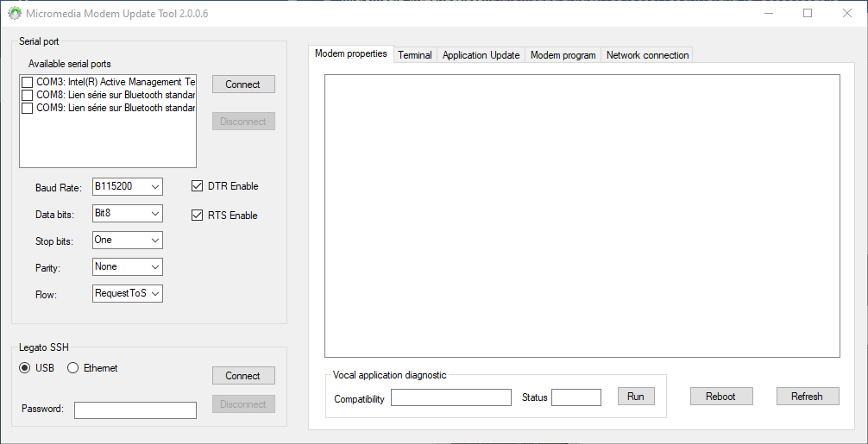Focus the Legato SSH Password field
The width and height of the screenshot is (868, 444).
pos(135,410)
